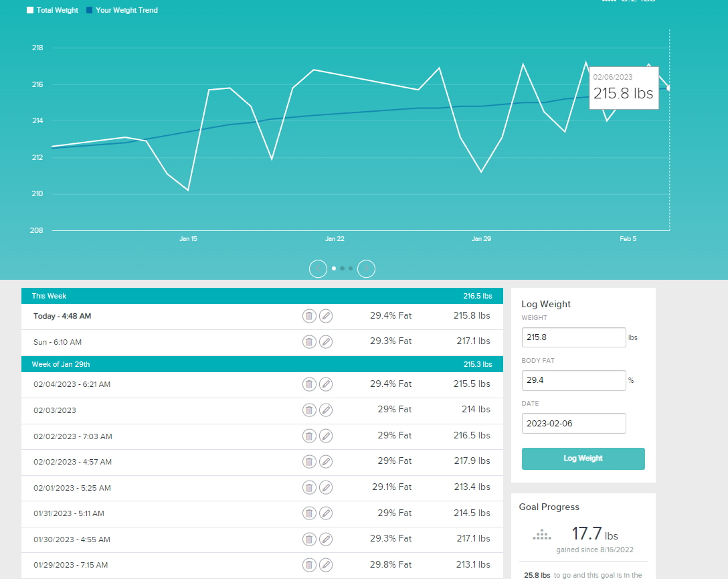Viewport: 728px width, 579px height.
Task: Edit today's 215.8 lbs entry
Action: tap(326, 316)
